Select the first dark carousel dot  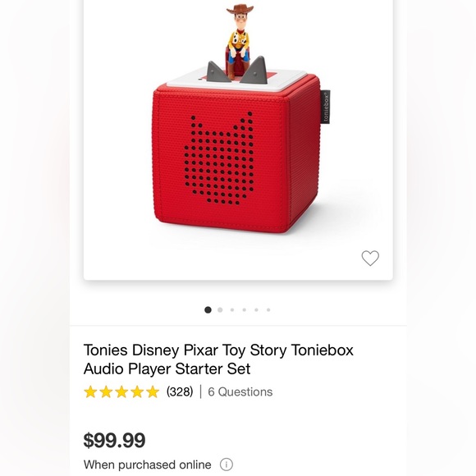[208, 309]
